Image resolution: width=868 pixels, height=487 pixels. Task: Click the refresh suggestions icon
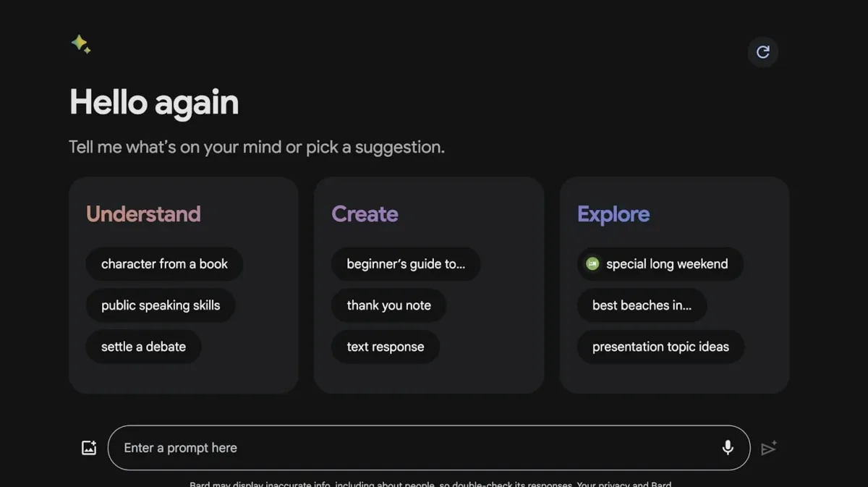pos(763,52)
